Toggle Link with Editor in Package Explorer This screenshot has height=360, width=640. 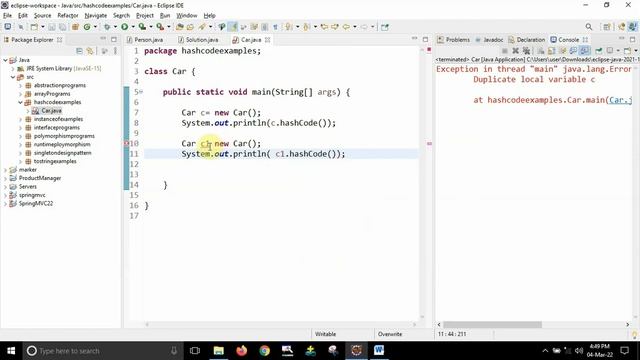[90, 51]
